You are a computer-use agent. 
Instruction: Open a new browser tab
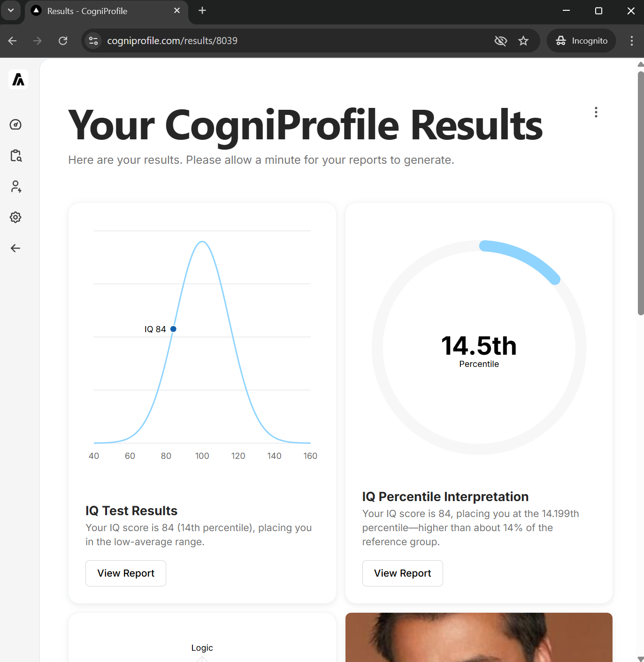point(202,11)
